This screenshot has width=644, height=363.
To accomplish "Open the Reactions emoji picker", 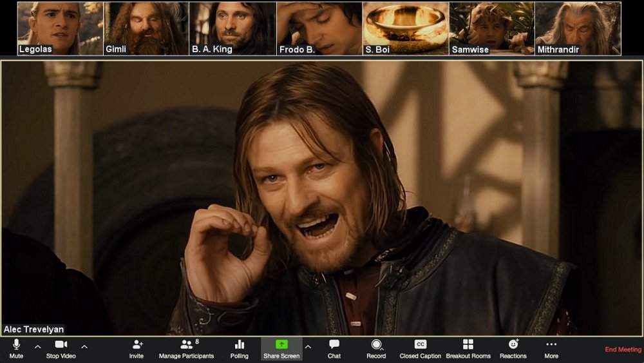I will (x=513, y=349).
